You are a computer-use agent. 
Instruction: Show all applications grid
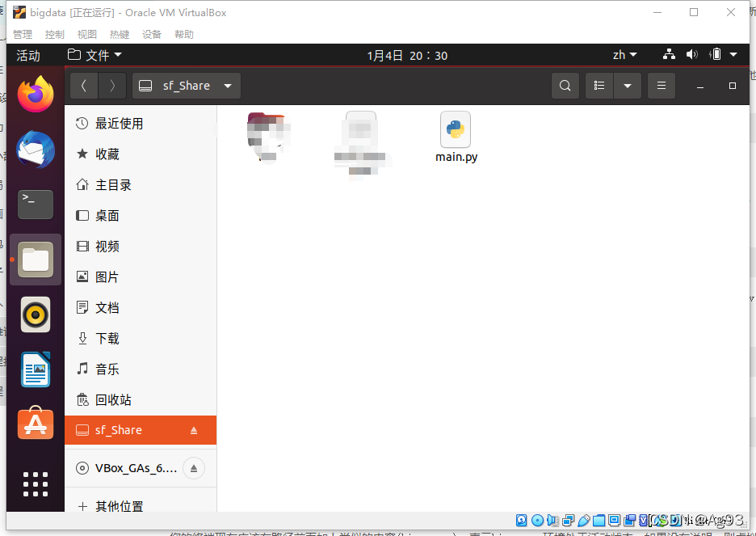pos(36,484)
